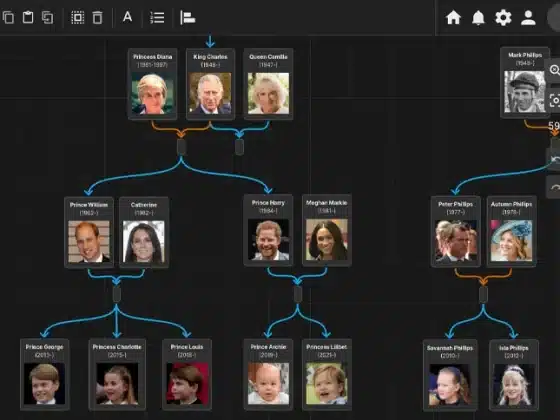Click the Charles–Camilla union node
Viewport: 560px width, 420px height.
coord(239,147)
